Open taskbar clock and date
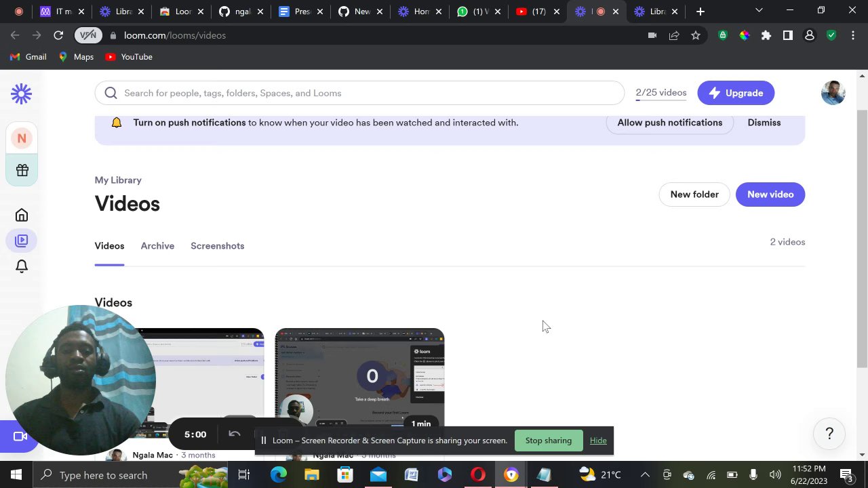The image size is (868, 488). click(808, 475)
